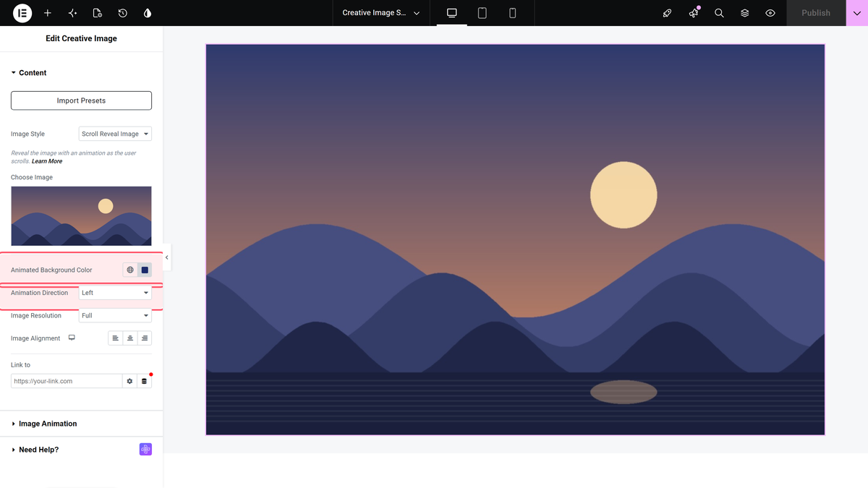Open publish options arrow dropdown

pos(857,13)
